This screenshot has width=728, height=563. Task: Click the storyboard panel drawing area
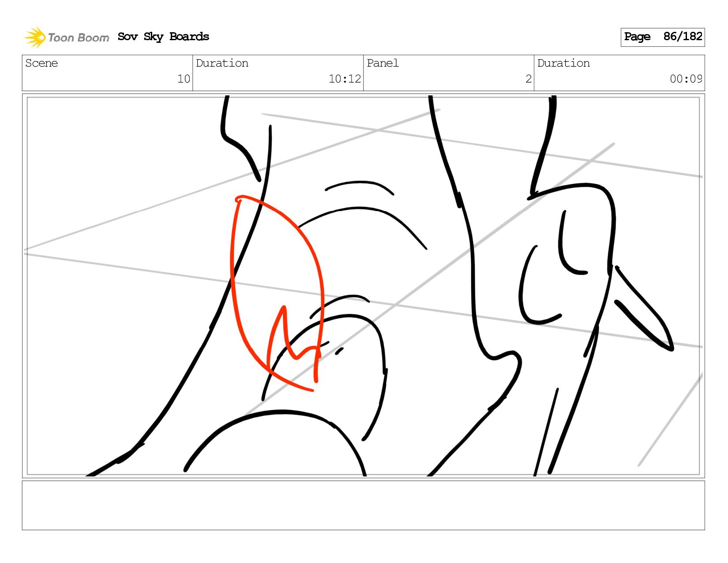click(x=364, y=286)
